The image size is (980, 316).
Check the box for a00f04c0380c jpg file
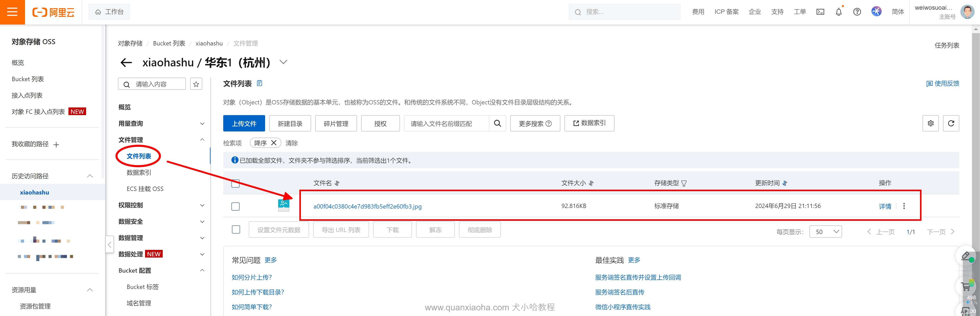(x=235, y=206)
